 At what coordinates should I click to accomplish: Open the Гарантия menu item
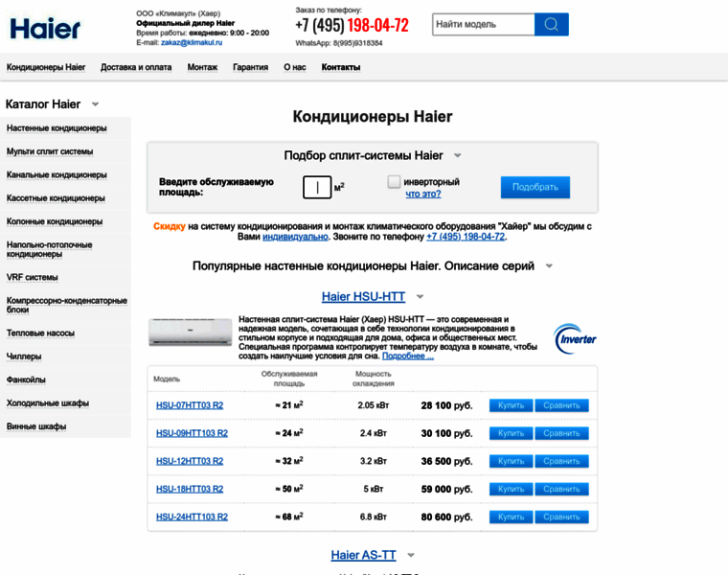251,67
